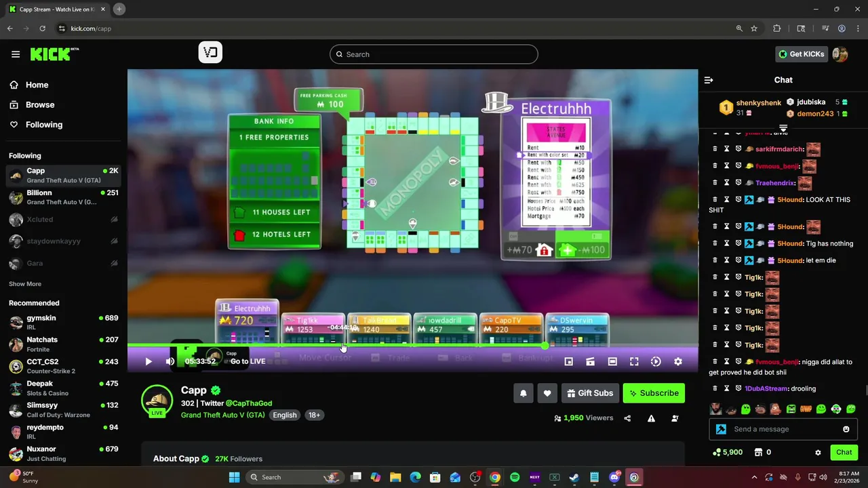Enter fullscreen video mode
This screenshot has width=868, height=488.
coord(634,362)
